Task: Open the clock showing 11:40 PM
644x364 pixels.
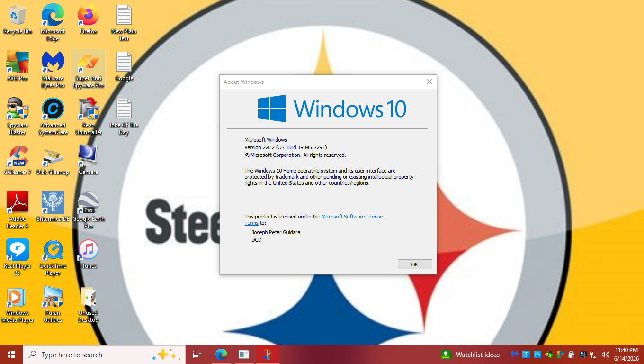Action: point(626,355)
